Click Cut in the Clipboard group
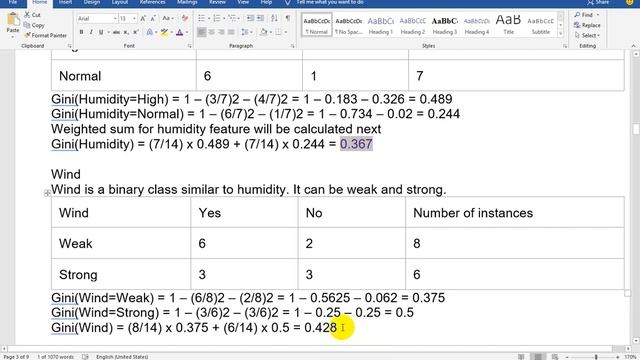640x360 pixels. click(x=32, y=15)
